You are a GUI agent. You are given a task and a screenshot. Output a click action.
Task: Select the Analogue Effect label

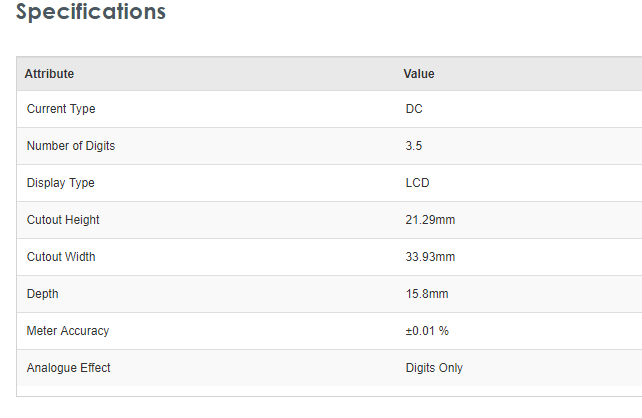click(69, 368)
